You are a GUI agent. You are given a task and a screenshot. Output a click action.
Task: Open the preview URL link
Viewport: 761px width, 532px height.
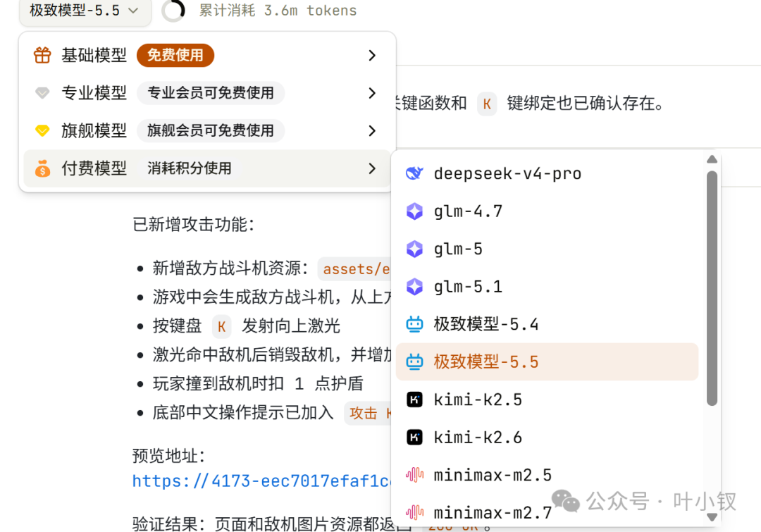(261, 481)
